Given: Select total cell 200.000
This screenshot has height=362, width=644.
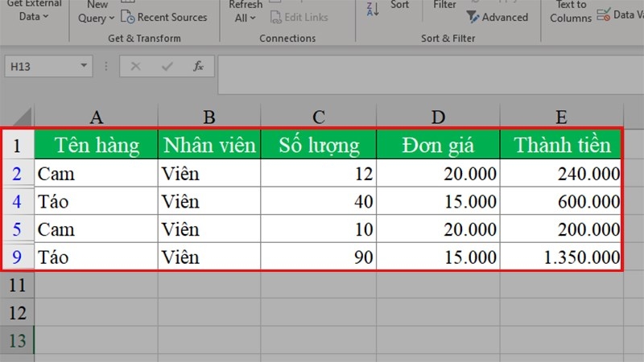Looking at the screenshot, I should click(x=560, y=228).
